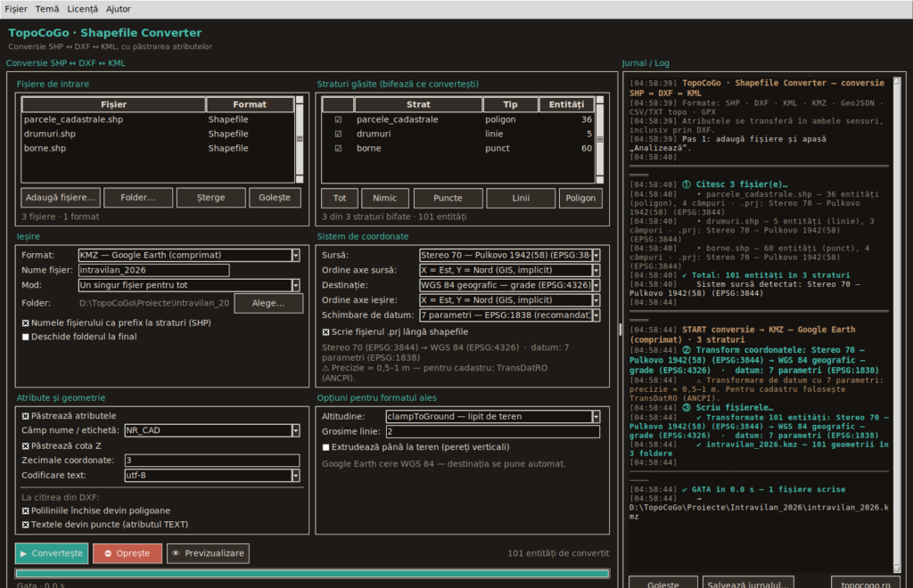913x588 pixels.
Task: Open the Ajutor menu
Action: point(119,9)
